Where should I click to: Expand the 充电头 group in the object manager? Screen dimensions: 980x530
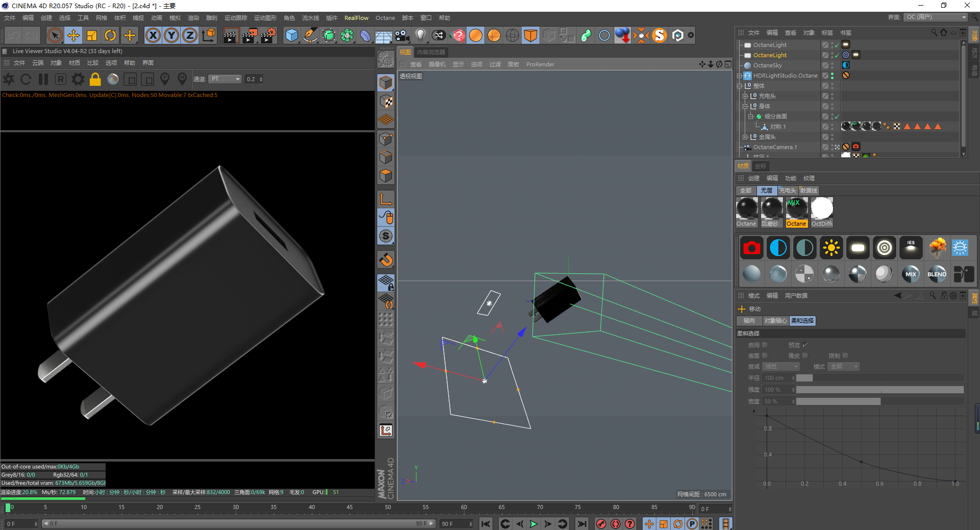point(745,96)
